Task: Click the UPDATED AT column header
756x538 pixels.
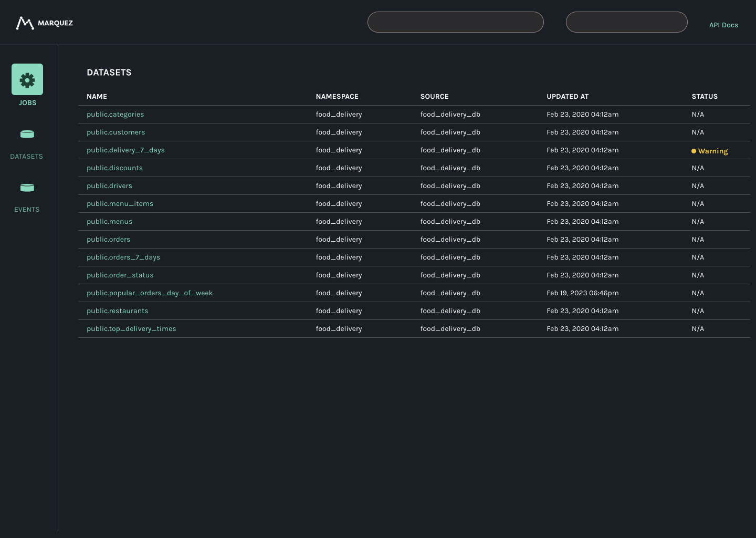Action: 568,97
